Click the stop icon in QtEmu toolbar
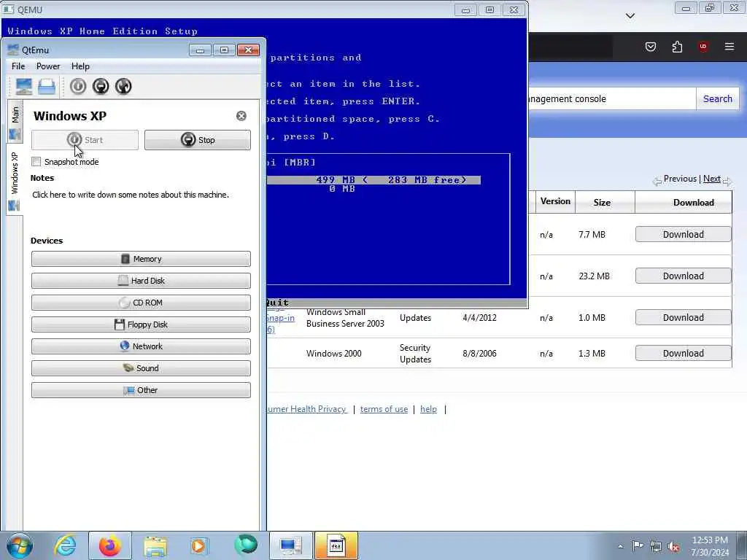The image size is (747, 560). tap(101, 86)
